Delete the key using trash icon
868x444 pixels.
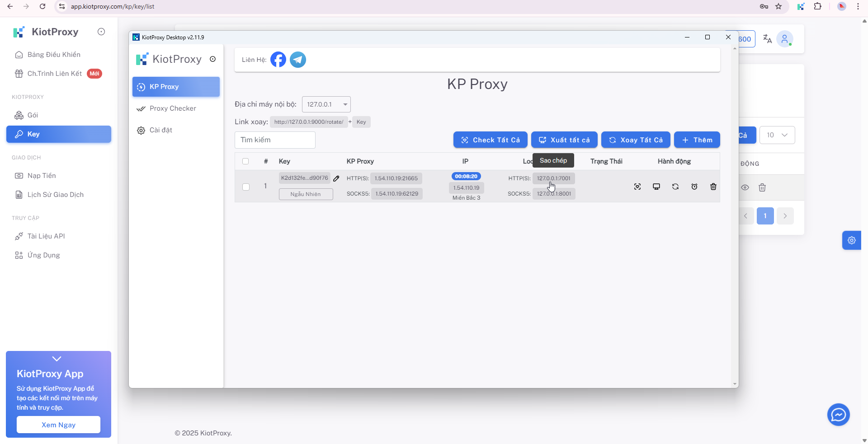click(713, 187)
